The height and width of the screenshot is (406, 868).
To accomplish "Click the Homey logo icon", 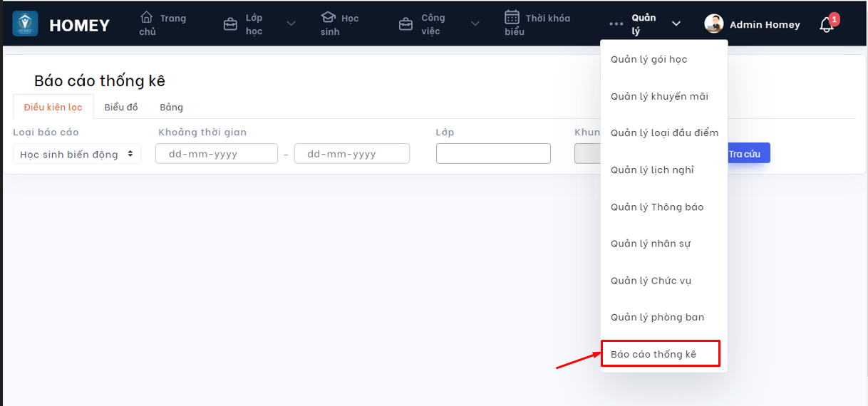I will [25, 24].
